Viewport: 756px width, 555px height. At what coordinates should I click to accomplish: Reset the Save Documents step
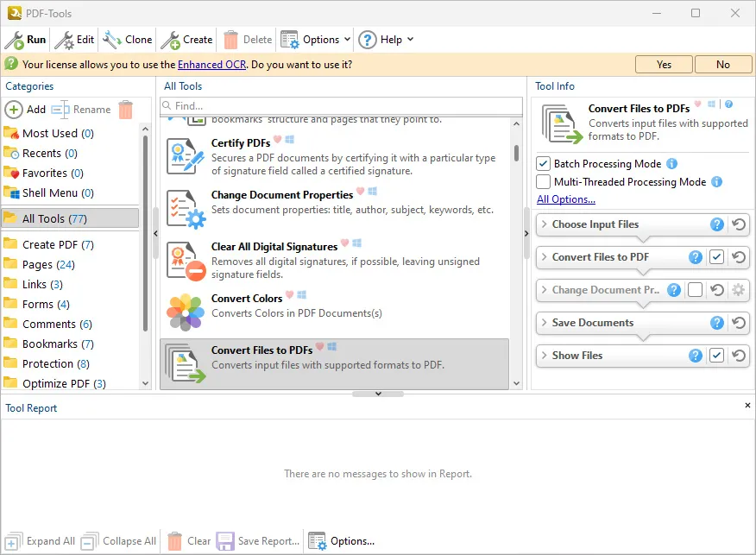(x=738, y=323)
